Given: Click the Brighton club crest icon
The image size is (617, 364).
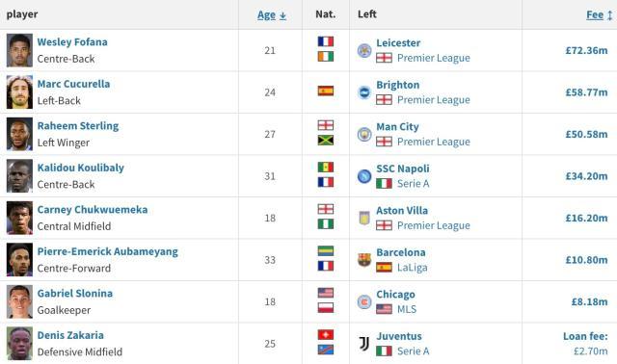Looking at the screenshot, I should click(x=364, y=92).
